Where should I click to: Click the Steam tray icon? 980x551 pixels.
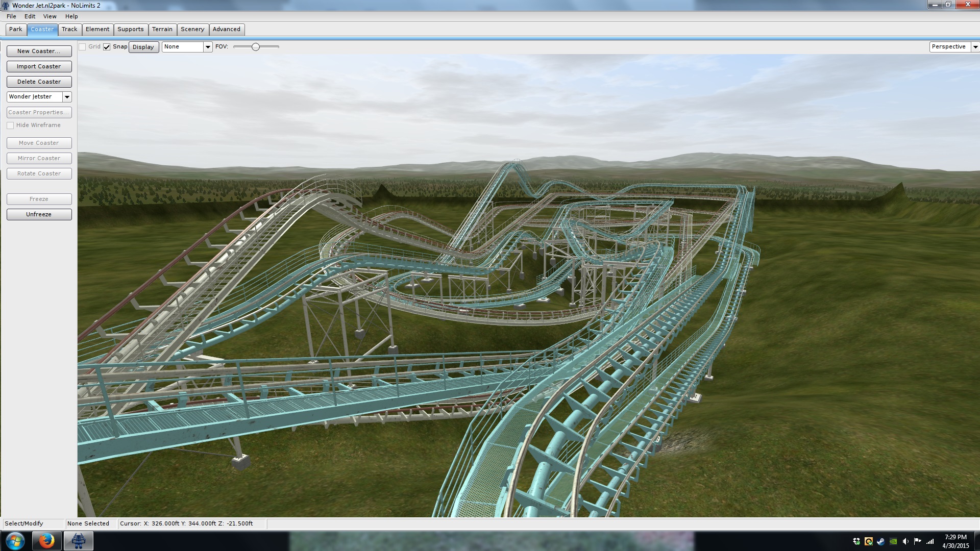pyautogui.click(x=880, y=541)
